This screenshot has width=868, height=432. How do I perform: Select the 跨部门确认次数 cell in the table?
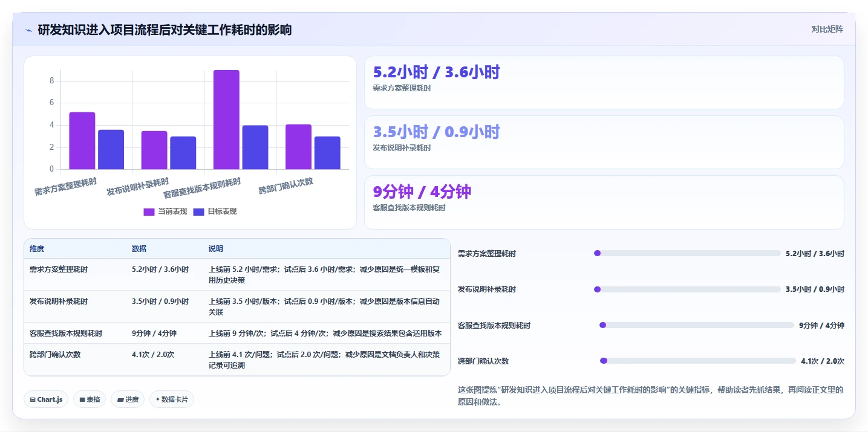coord(55,355)
